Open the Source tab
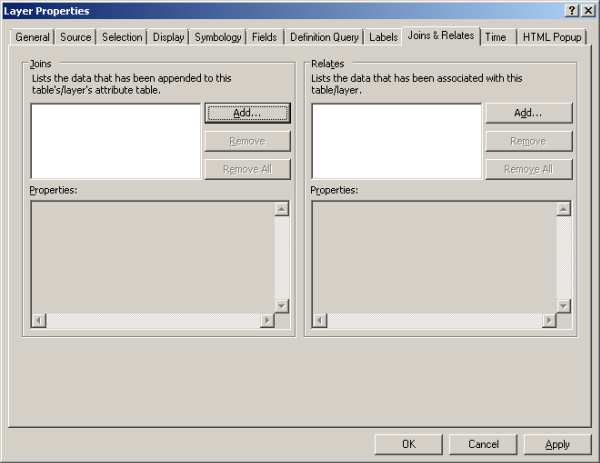This screenshot has height=463, width=600. [x=75, y=37]
